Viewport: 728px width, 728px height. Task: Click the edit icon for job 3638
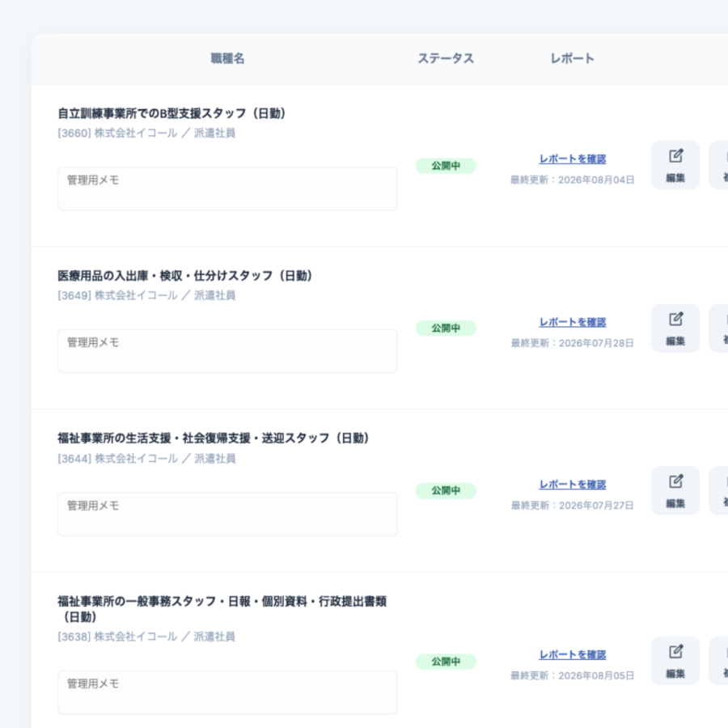coord(675,661)
